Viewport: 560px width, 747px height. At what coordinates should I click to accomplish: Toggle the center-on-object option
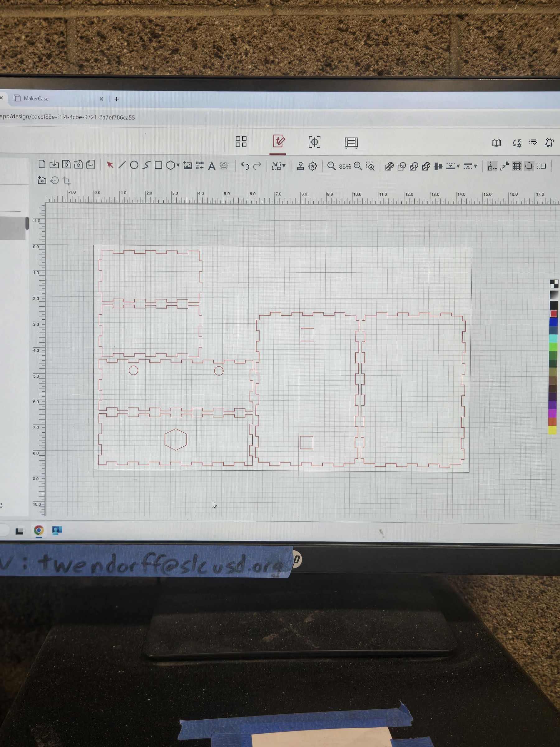pos(529,166)
